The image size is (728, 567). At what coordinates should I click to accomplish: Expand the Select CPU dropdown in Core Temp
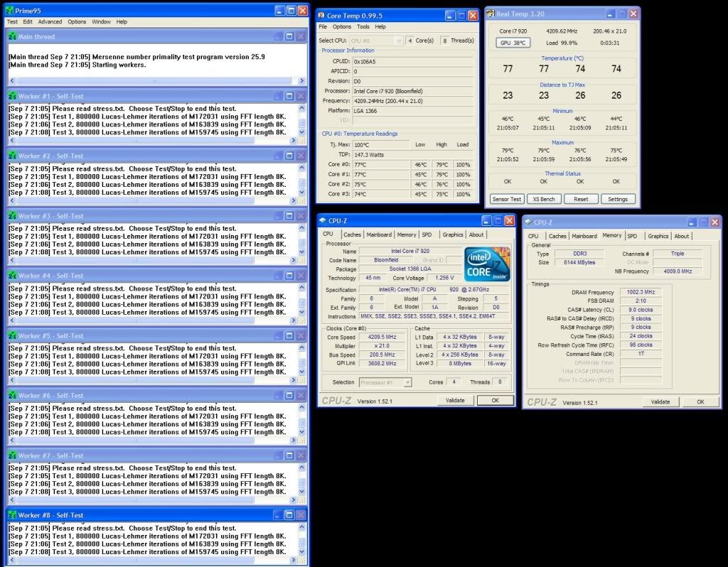(x=398, y=40)
